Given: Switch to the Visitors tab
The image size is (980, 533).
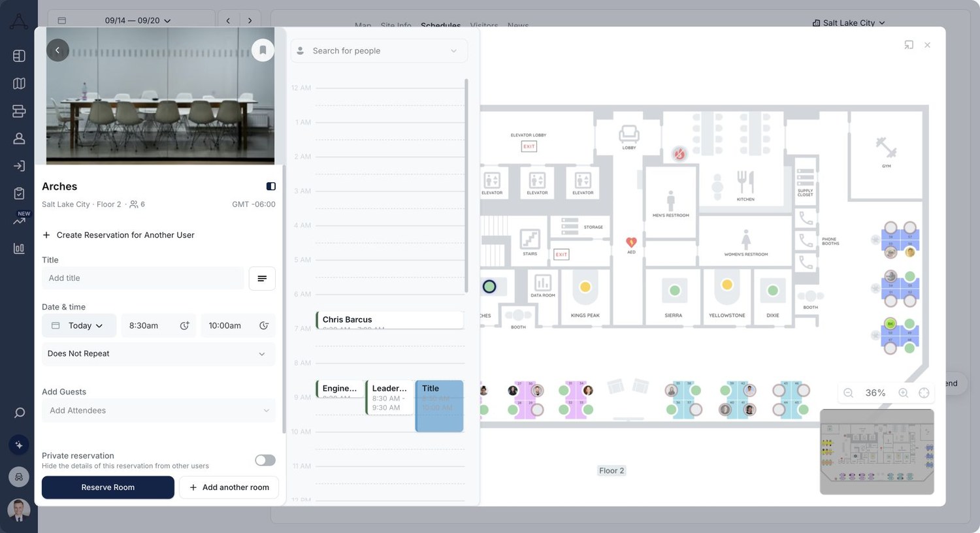Looking at the screenshot, I should (x=484, y=25).
